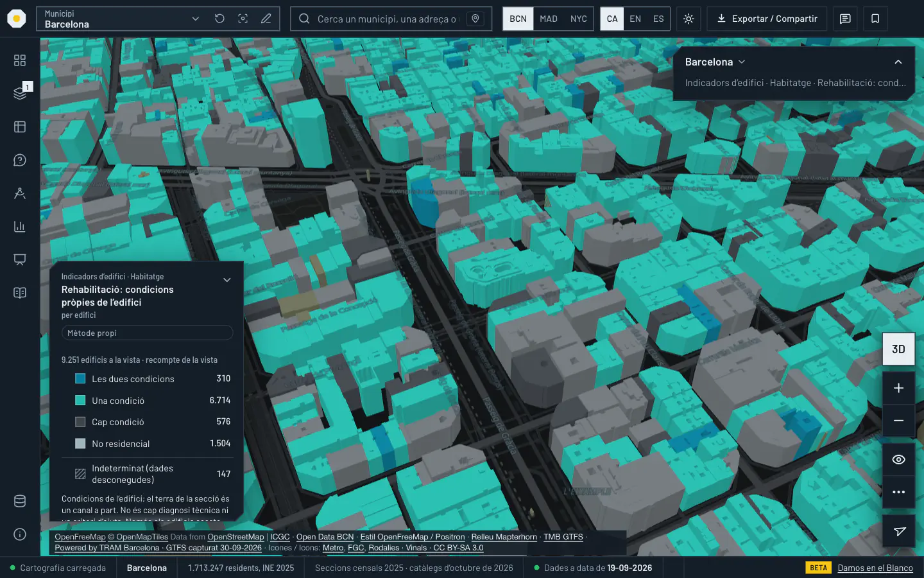924x578 pixels.
Task: Open the OpenStreetMap attribution link
Action: coord(235,537)
